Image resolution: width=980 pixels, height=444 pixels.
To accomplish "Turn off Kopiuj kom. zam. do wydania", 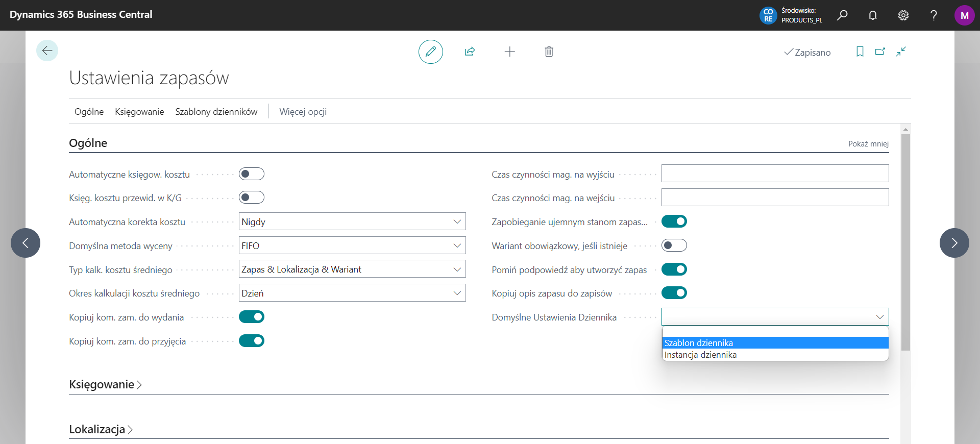I will [251, 317].
